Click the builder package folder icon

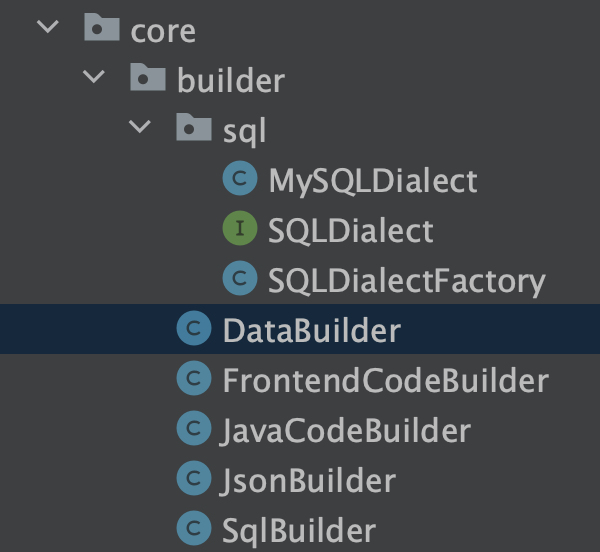click(x=148, y=78)
